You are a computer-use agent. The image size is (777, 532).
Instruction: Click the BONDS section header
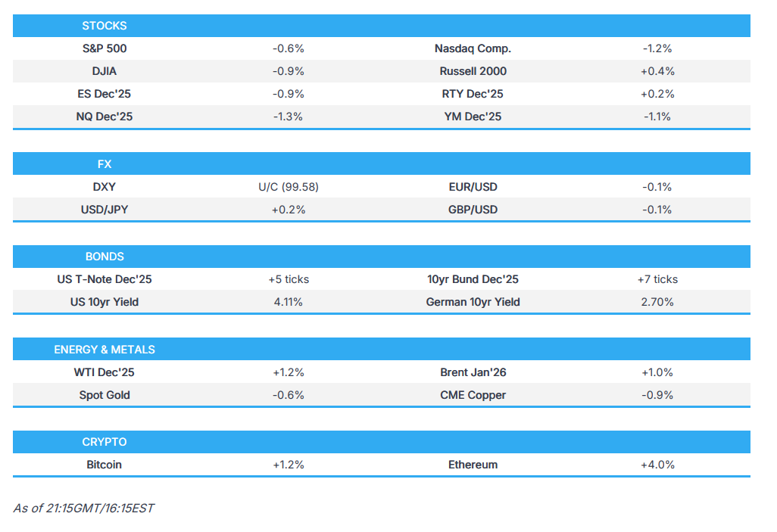click(x=105, y=257)
